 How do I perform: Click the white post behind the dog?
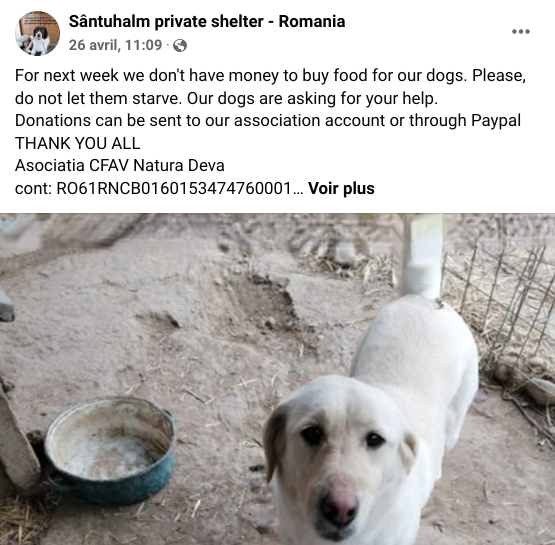pos(422,256)
